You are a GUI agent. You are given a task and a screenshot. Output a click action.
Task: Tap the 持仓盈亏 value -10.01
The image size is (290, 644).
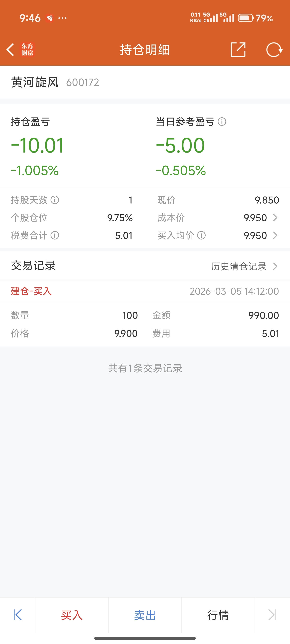(37, 145)
